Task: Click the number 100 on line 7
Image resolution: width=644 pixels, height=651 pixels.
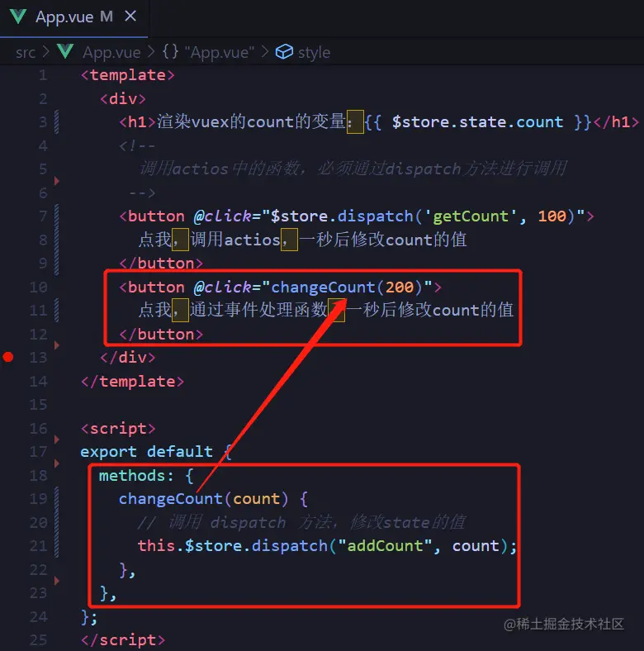Action: click(552, 216)
